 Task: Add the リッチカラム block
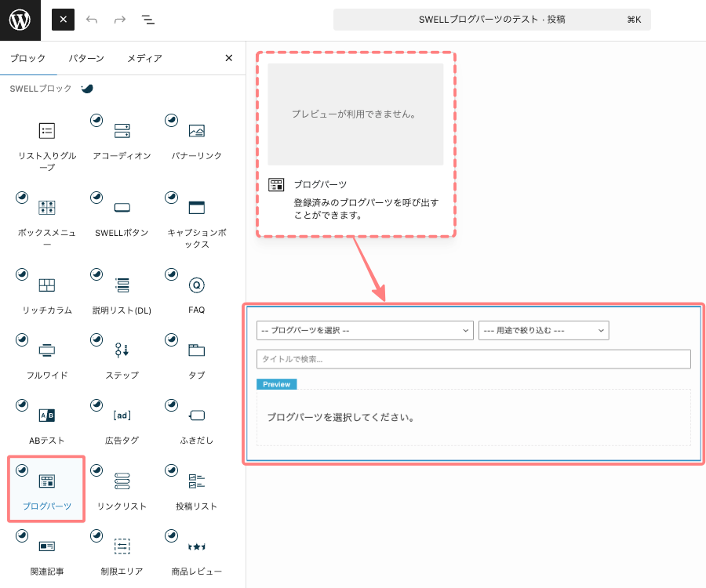point(46,292)
